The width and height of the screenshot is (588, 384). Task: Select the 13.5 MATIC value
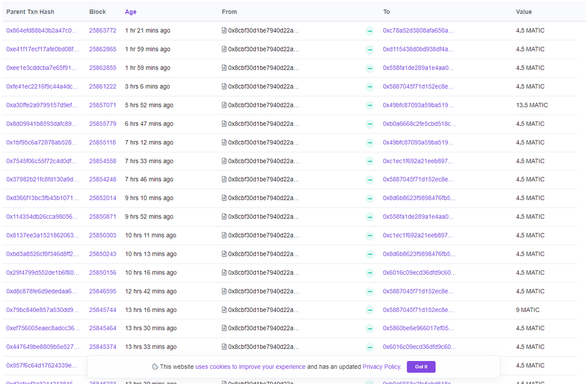[x=532, y=105]
